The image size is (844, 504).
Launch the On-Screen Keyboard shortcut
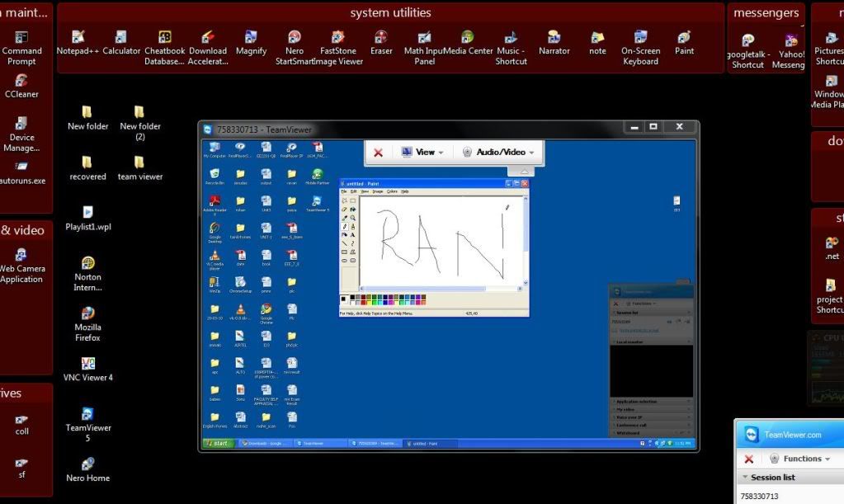(x=640, y=37)
